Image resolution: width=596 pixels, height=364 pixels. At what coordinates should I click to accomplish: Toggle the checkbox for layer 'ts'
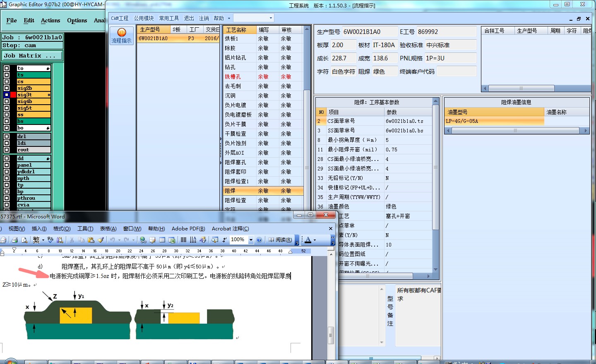7,75
